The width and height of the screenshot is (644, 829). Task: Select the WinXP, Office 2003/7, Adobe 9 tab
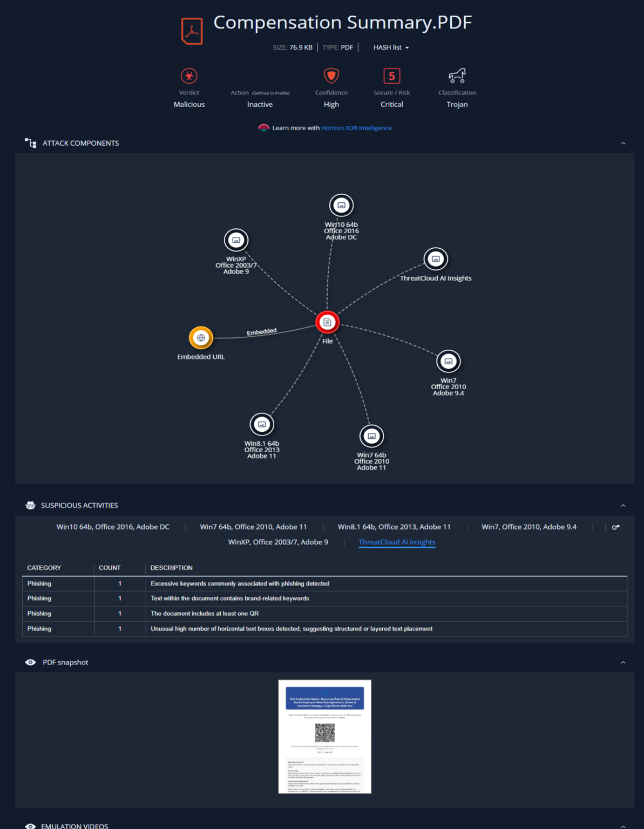coord(278,542)
